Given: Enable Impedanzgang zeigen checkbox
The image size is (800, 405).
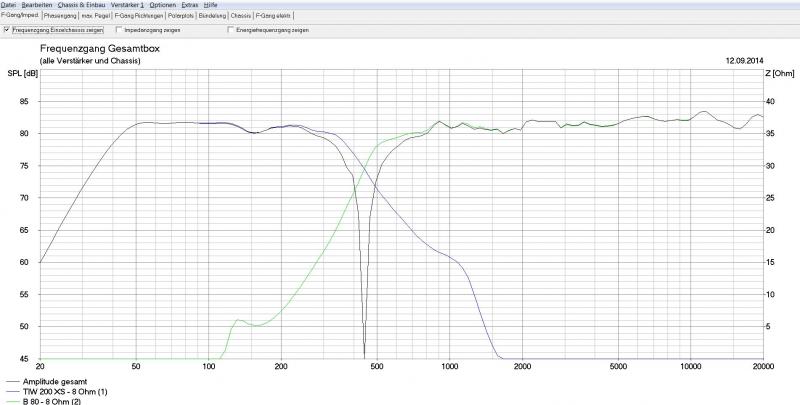Looking at the screenshot, I should (x=116, y=31).
